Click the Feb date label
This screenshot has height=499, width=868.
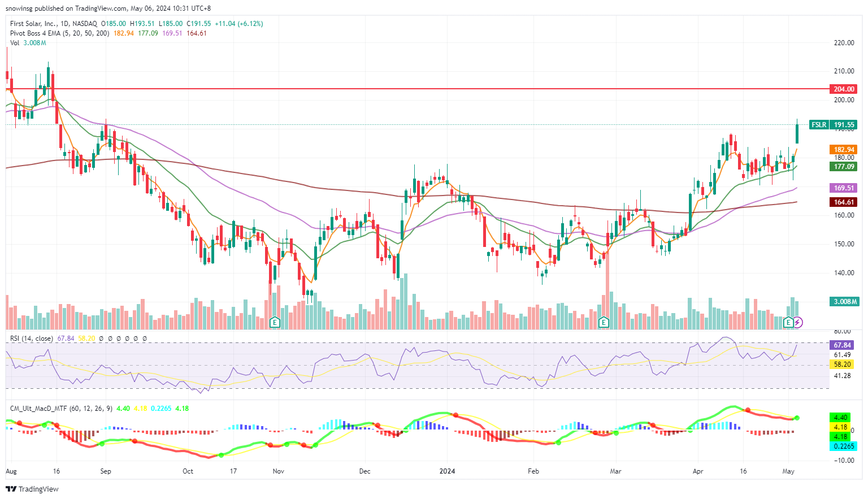coord(533,471)
